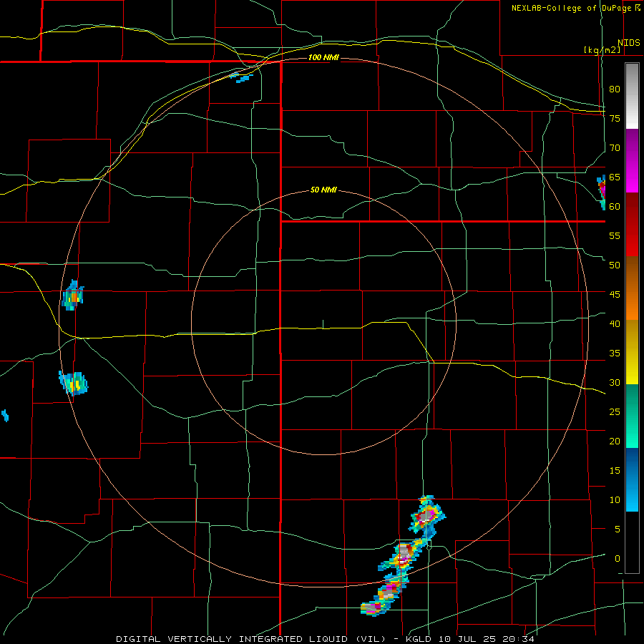Click the 25 value on the color scale
The height and width of the screenshot is (644, 644).
pyautogui.click(x=615, y=412)
